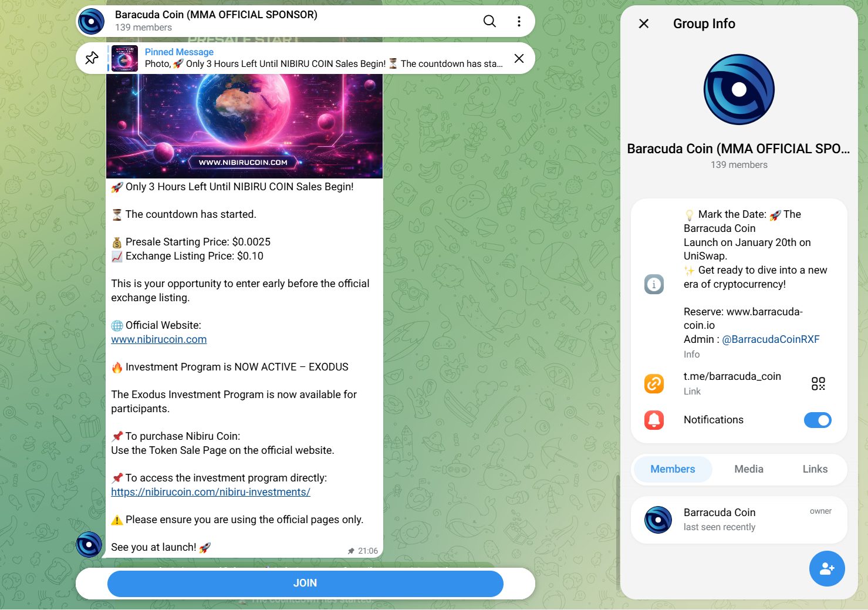Open the three-dot more options menu
This screenshot has height=610, width=868.
tap(519, 21)
